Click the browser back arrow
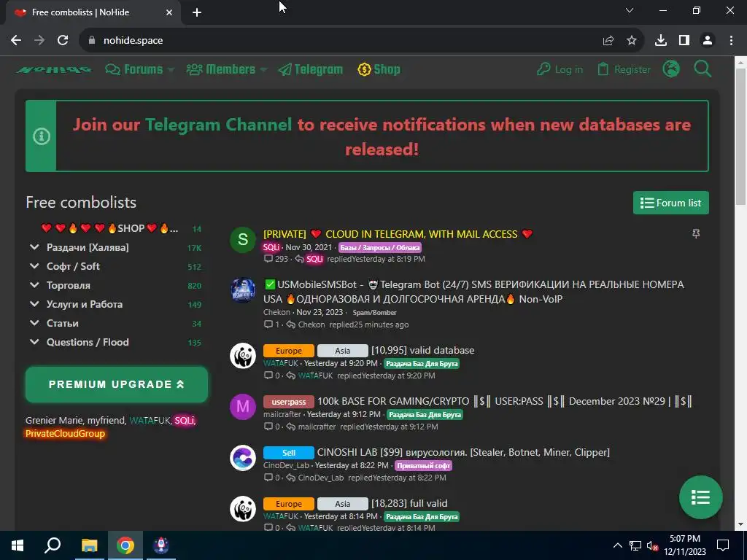Screen dimensions: 747x560 16,41
